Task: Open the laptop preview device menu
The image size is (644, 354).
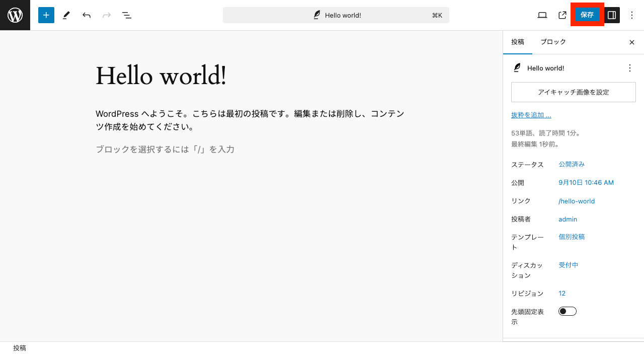Action: point(542,15)
